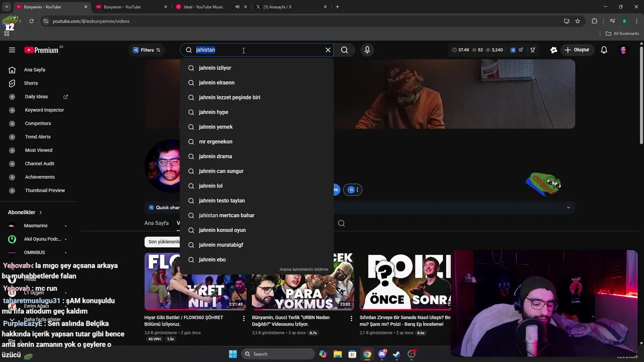This screenshot has height=362, width=644.
Task: Open the vidIQ logo menu in header
Action: click(513, 50)
